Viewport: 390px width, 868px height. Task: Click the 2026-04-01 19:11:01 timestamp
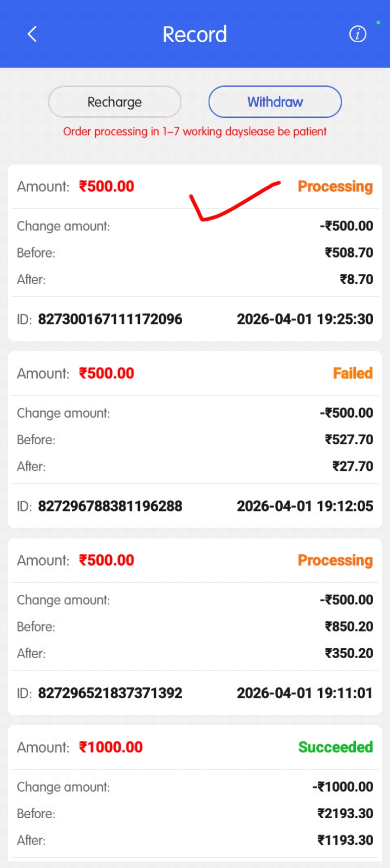coord(305,693)
